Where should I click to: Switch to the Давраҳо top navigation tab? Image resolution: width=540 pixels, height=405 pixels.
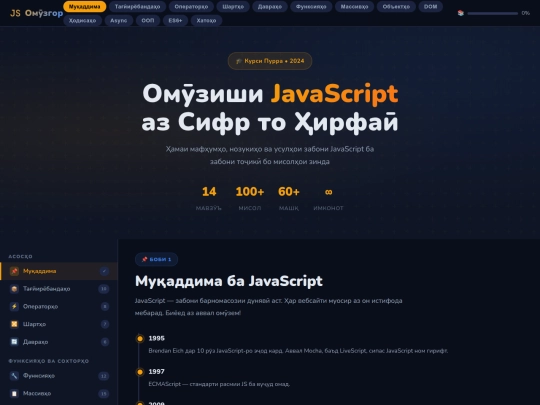point(270,7)
